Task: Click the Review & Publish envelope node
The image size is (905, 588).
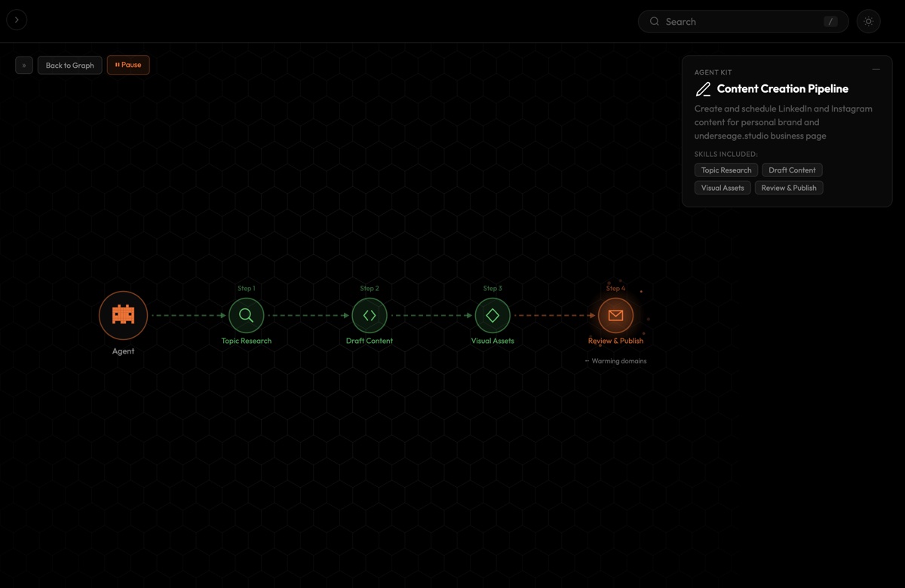Action: point(615,315)
